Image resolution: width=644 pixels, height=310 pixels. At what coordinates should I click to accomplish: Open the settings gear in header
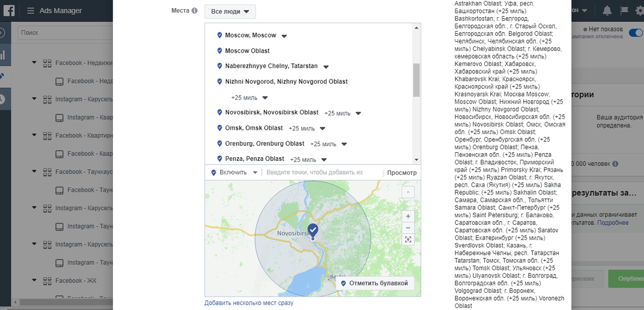coord(640,10)
